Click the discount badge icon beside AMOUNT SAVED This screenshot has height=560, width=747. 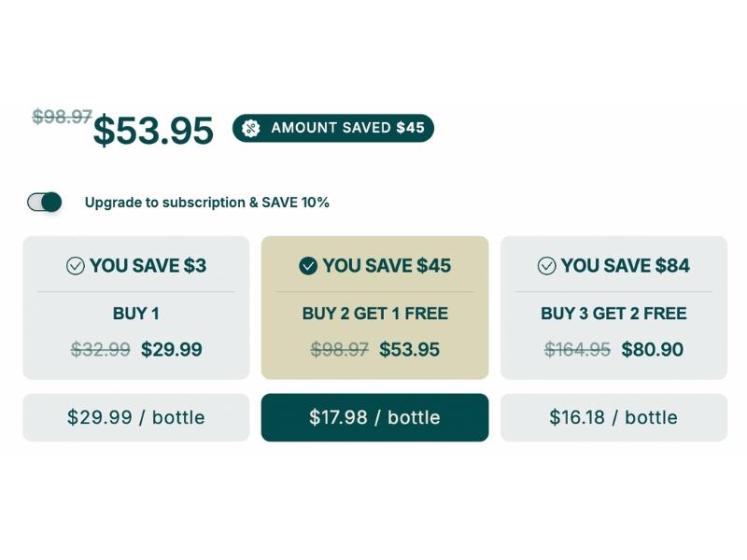pos(250,128)
